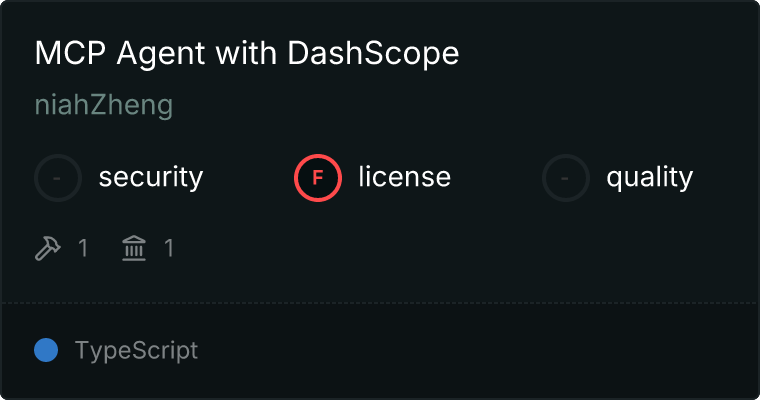Image resolution: width=760 pixels, height=400 pixels.
Task: Click the quality grade dash circle
Action: click(x=566, y=178)
